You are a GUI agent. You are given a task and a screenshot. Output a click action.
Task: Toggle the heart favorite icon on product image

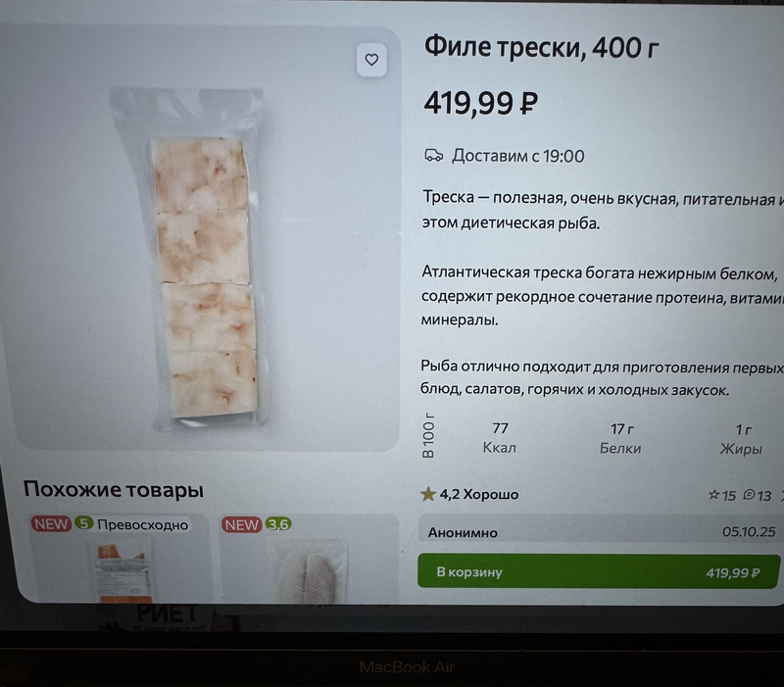click(371, 60)
